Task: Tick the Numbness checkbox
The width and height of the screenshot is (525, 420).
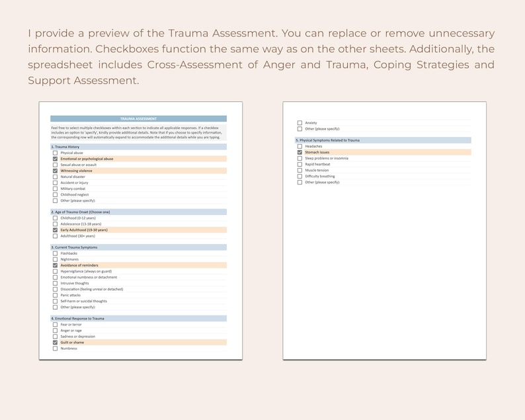Action: 56,349
